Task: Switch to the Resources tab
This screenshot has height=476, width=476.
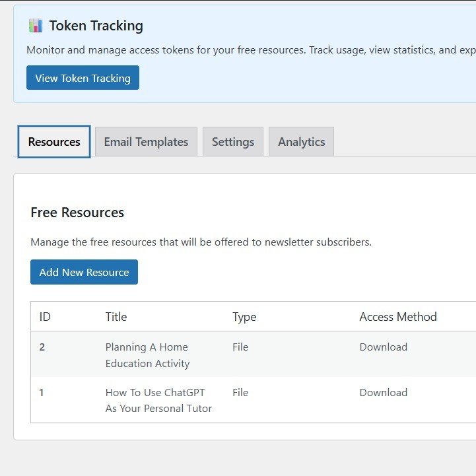Action: (54, 142)
